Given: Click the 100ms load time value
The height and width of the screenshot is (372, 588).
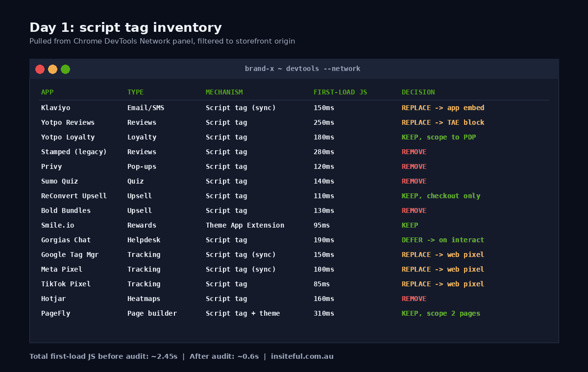Looking at the screenshot, I should point(324,269).
